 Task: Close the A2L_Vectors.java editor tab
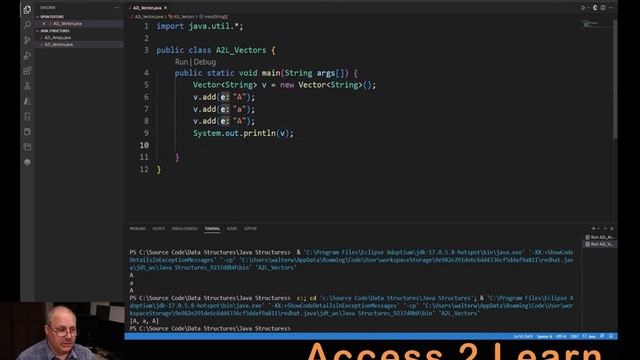[165, 8]
